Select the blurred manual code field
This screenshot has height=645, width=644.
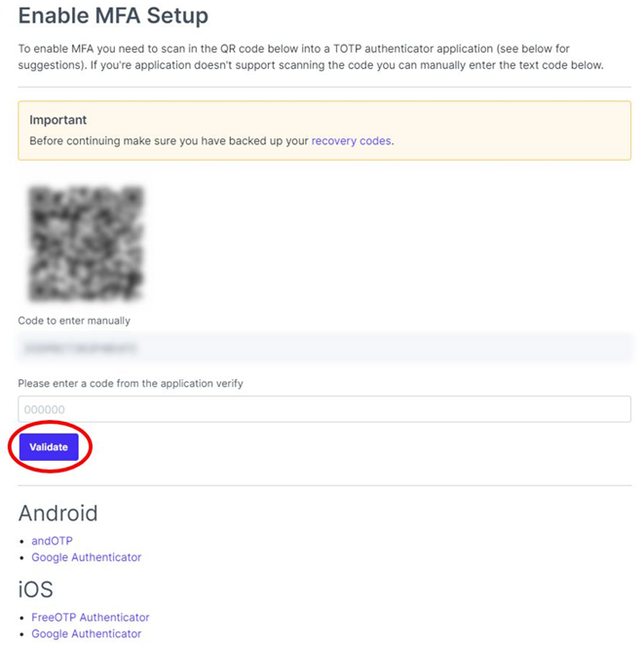click(x=324, y=347)
